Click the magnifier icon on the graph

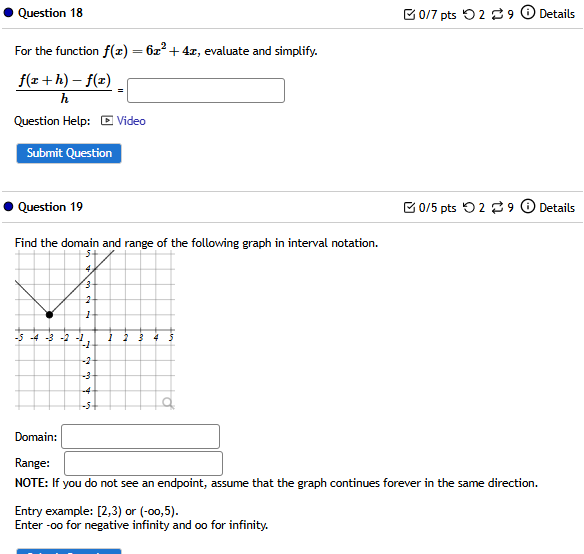[x=168, y=403]
